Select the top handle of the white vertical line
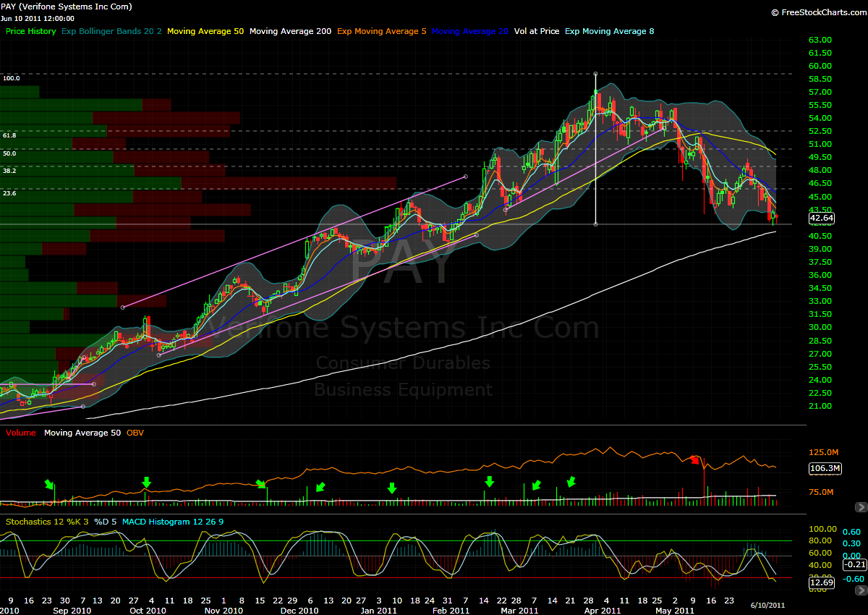Image resolution: width=868 pixels, height=615 pixels. (595, 74)
